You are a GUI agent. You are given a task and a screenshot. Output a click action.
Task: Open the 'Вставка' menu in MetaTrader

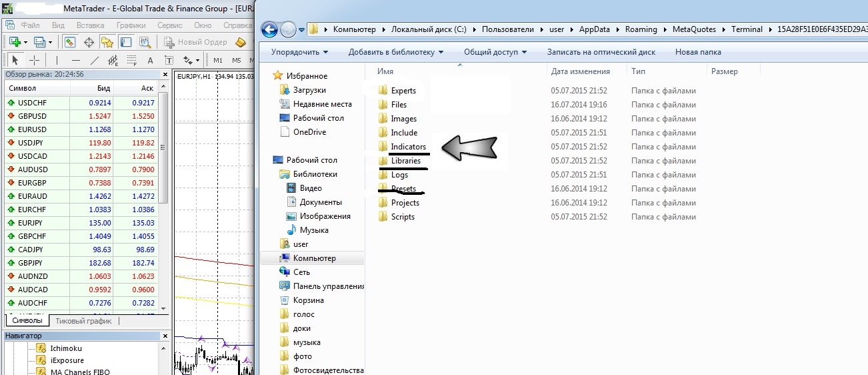91,25
